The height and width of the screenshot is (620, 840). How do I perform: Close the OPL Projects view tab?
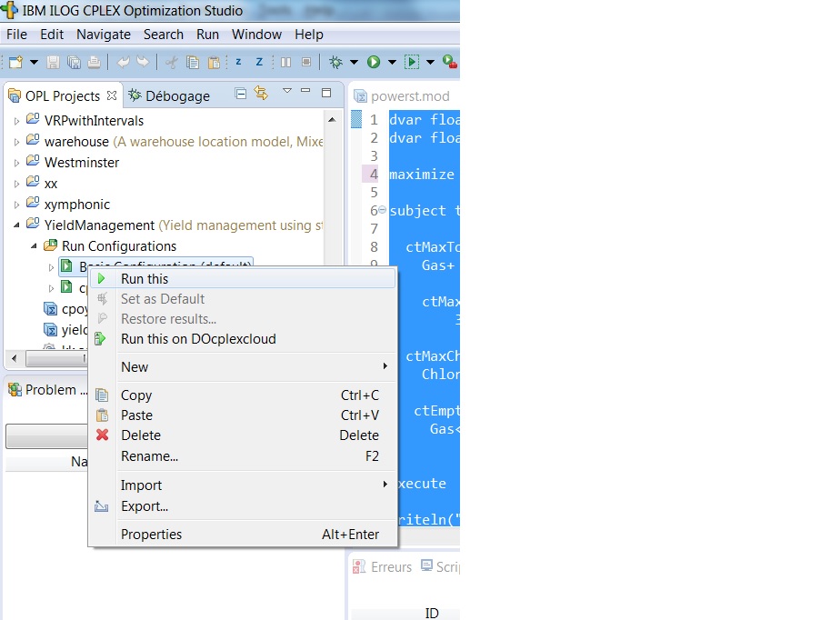(x=112, y=95)
